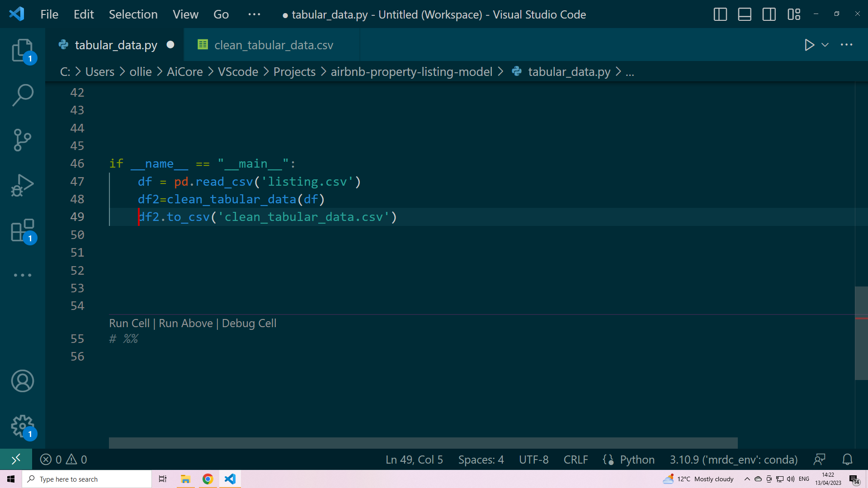868x488 pixels.
Task: Toggle the bottom Panel layout
Action: 745,14
